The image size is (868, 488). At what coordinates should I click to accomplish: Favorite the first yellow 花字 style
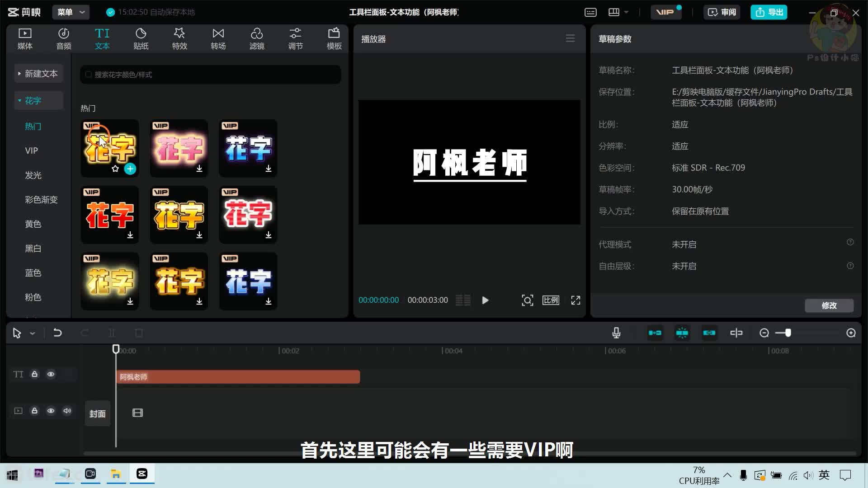point(115,169)
